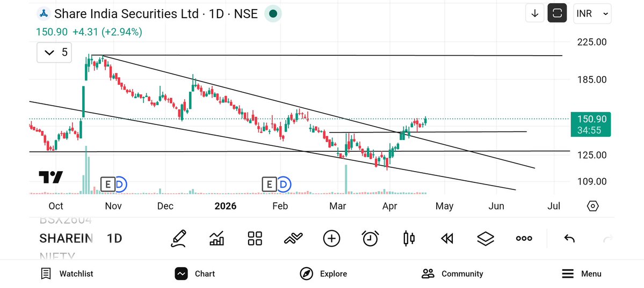
Task: Open the object tree layers icon
Action: (x=486, y=238)
